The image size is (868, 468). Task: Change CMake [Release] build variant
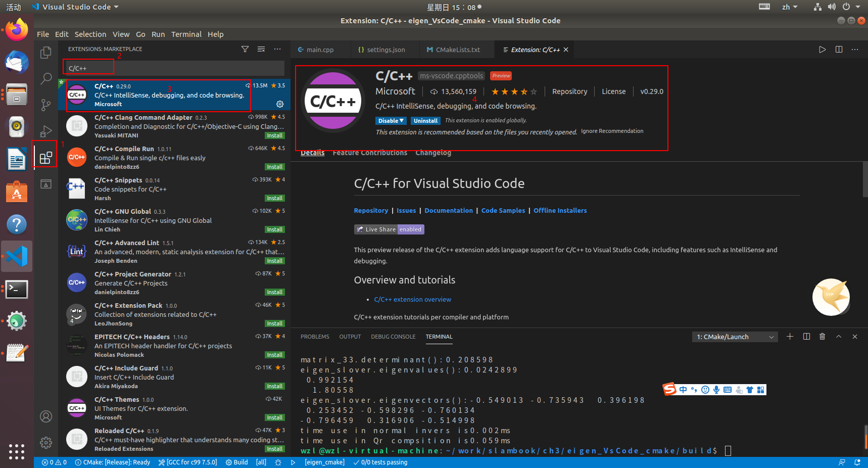pos(112,462)
